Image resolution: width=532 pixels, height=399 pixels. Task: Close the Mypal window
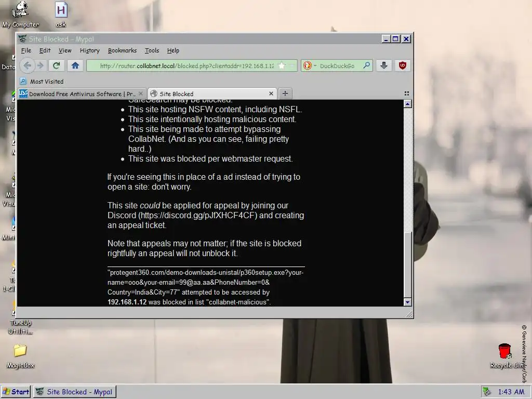(x=406, y=39)
